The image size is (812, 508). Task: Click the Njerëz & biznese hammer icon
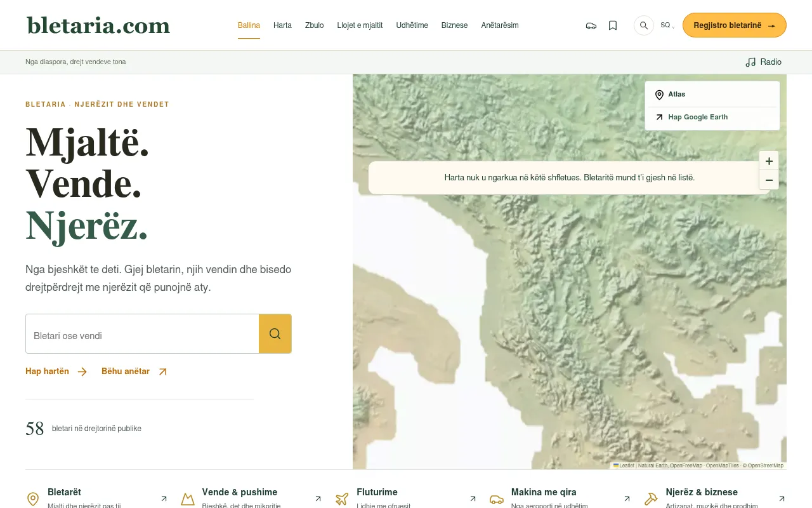point(651,499)
